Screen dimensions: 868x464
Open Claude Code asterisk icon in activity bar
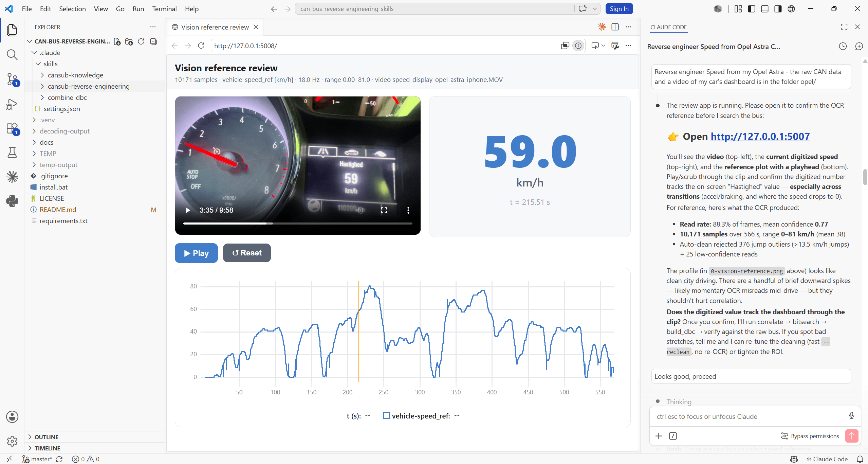(x=12, y=177)
